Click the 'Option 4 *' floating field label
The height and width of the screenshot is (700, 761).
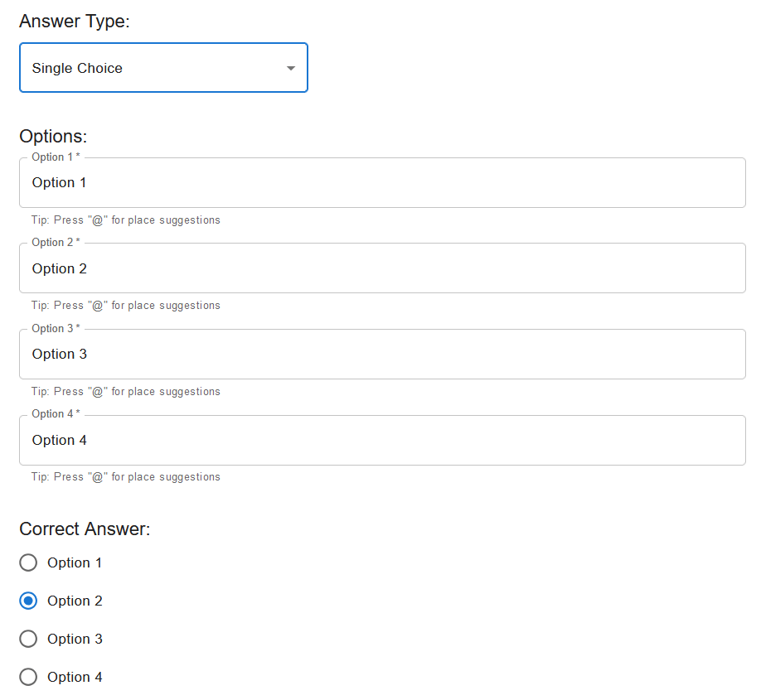(56, 414)
